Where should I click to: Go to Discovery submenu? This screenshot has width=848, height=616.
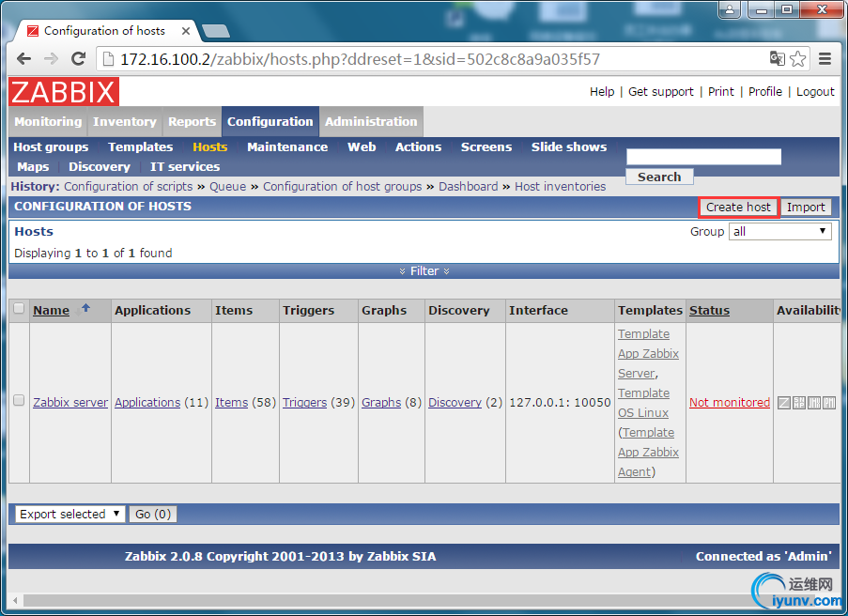[x=100, y=166]
